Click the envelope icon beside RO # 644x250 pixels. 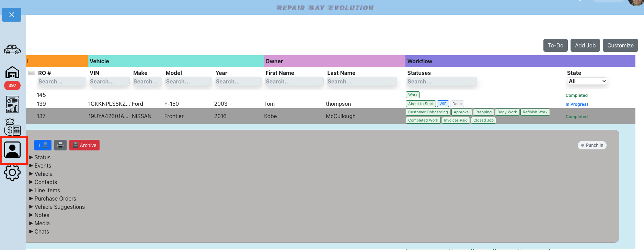[x=31, y=73]
